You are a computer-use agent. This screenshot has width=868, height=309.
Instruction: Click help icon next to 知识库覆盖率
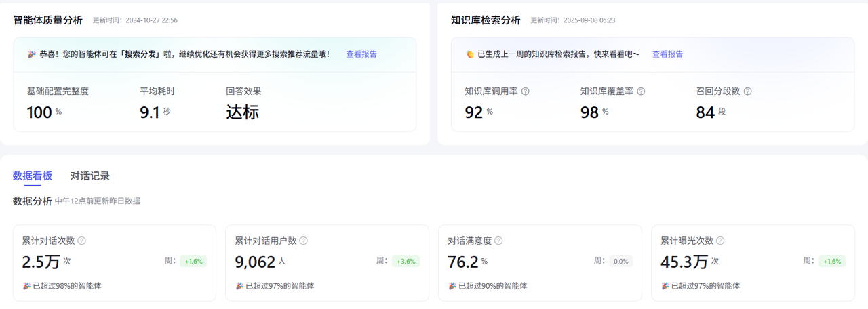641,91
